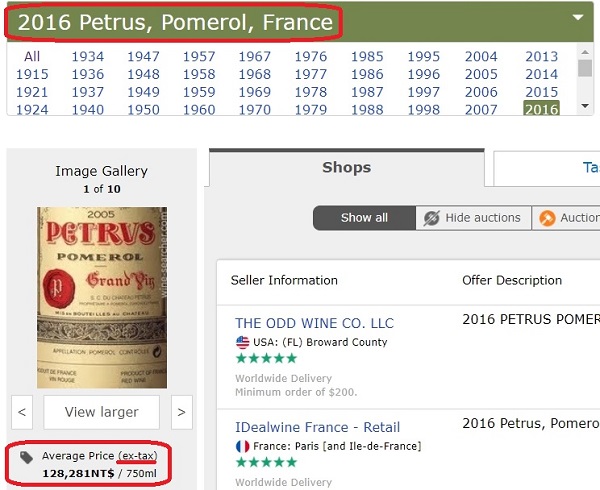Expand the dropdown arrow in wine title bar
Viewport: 600px width, 490px height.
578,18
